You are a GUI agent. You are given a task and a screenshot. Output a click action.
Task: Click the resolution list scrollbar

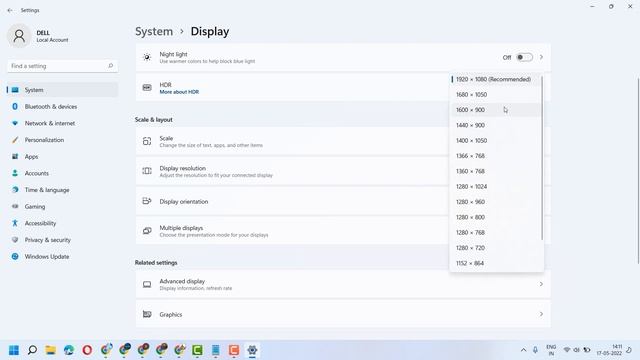point(542,158)
